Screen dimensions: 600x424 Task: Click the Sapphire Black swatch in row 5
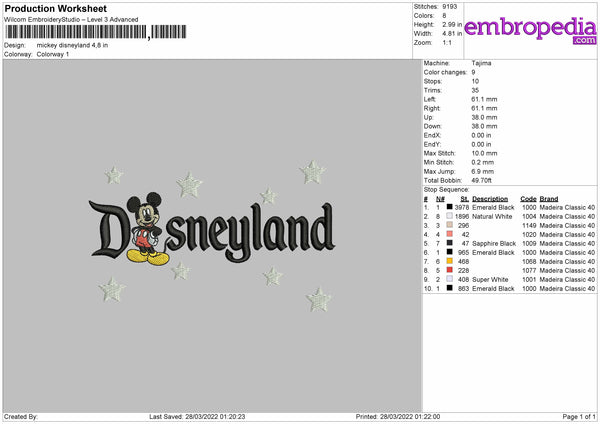click(x=450, y=243)
